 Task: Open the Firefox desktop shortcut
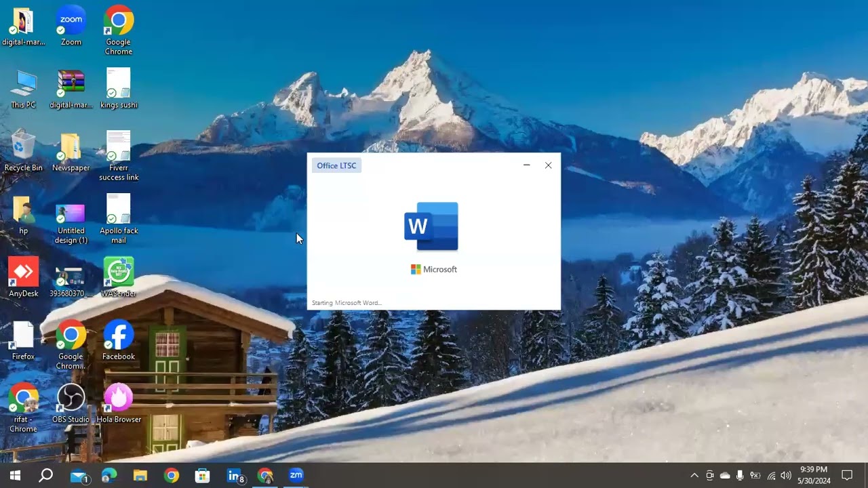23,341
